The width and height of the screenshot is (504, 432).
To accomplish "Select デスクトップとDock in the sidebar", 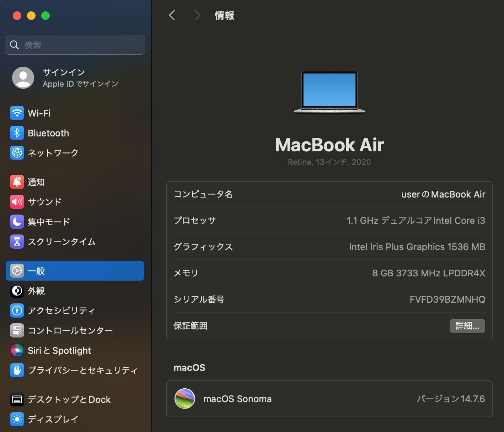I will point(75,400).
